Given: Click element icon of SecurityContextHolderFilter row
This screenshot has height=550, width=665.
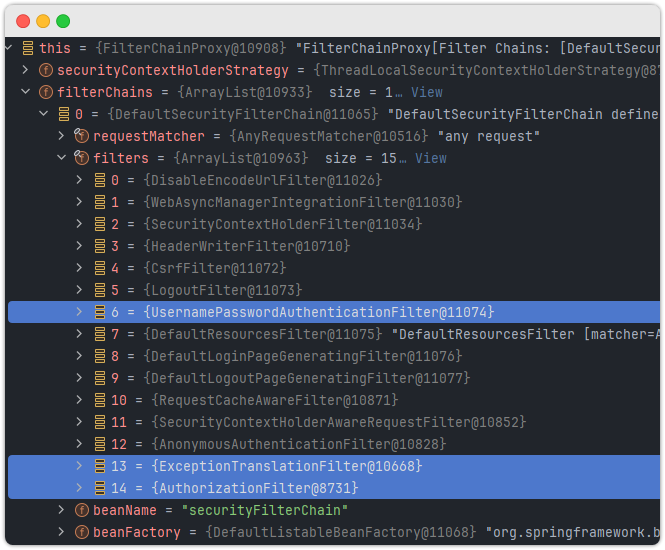Looking at the screenshot, I should pyautogui.click(x=100, y=224).
